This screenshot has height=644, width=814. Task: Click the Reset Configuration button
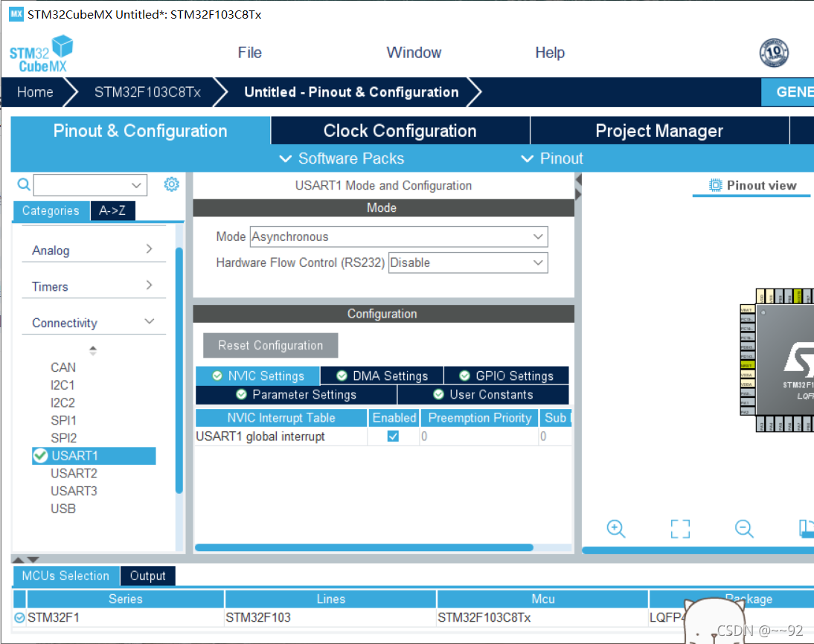tap(271, 345)
